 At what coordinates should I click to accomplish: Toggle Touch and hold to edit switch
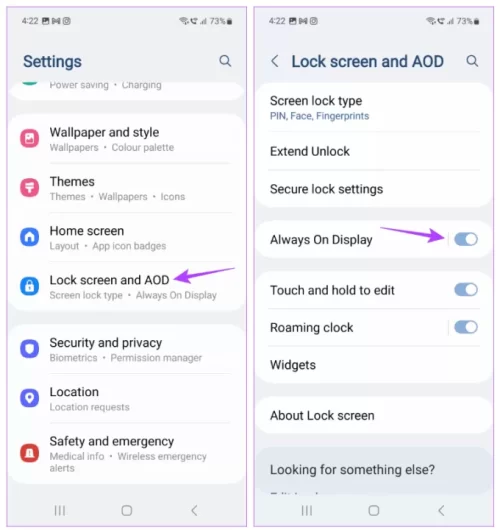[466, 290]
